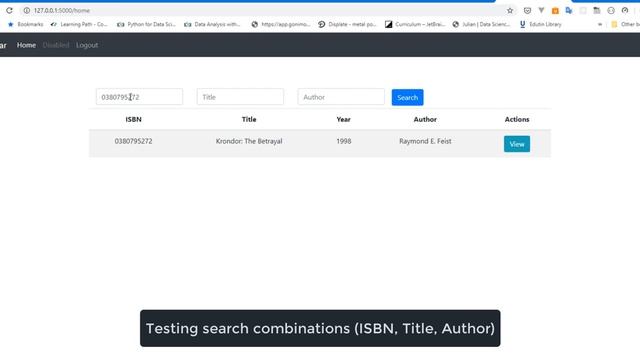The width and height of the screenshot is (640, 360).
Task: Click the year cell 1998
Action: (x=344, y=141)
